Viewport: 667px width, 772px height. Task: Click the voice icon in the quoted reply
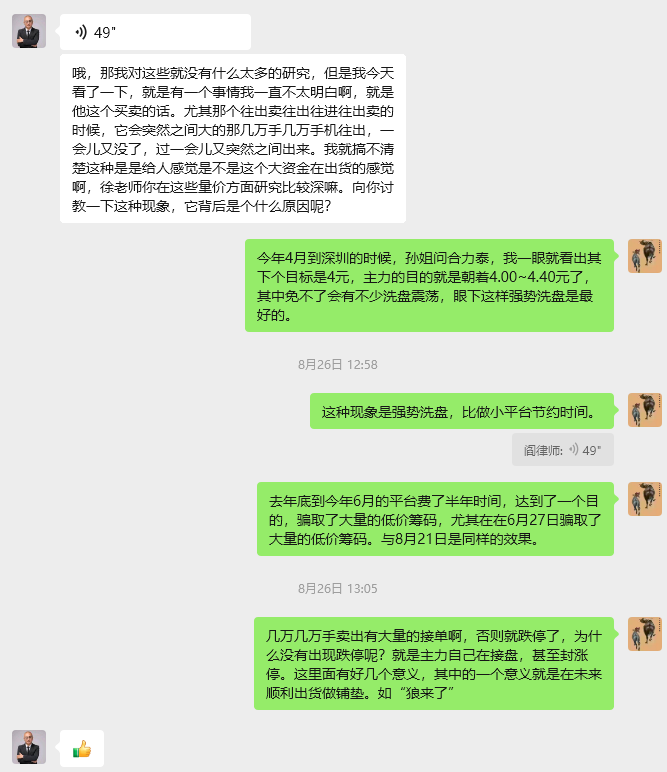[x=573, y=450]
